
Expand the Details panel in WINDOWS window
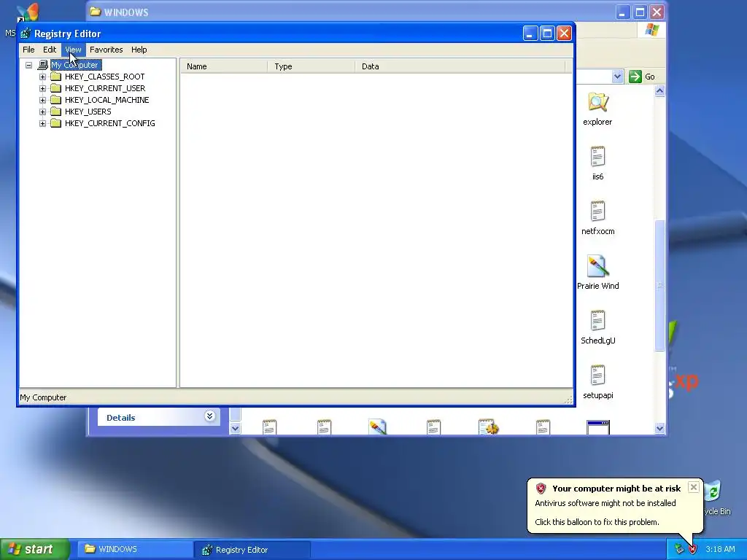(x=209, y=416)
